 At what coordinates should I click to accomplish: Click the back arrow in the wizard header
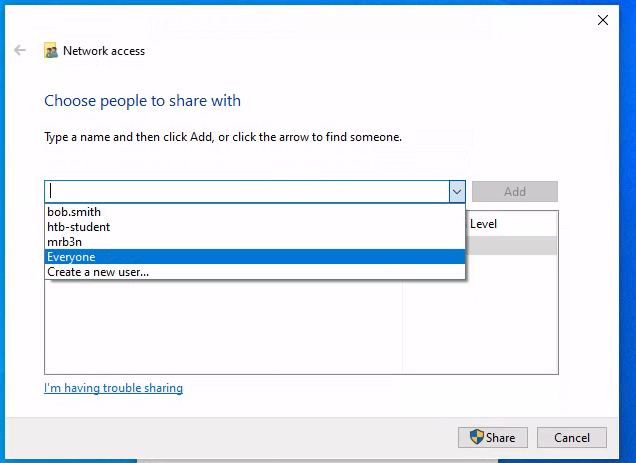[20, 51]
